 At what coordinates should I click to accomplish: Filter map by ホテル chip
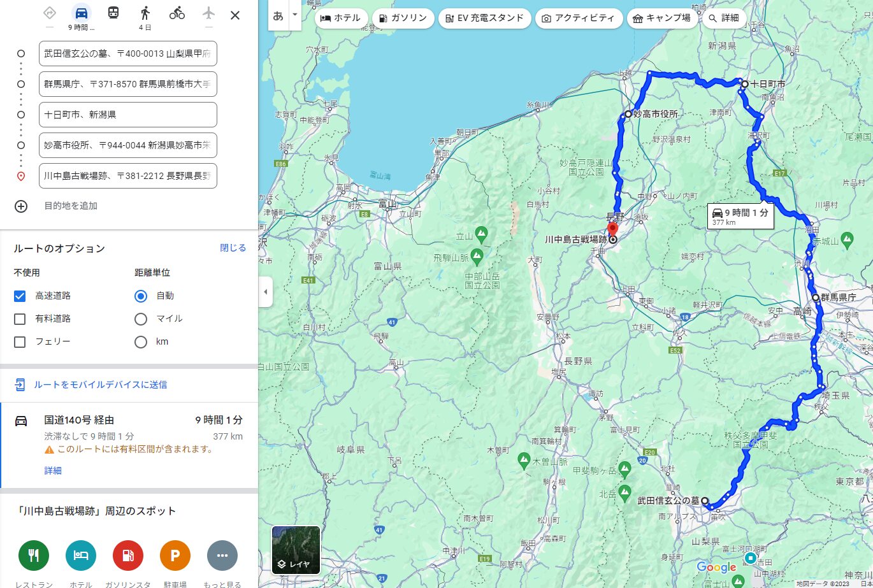(342, 18)
